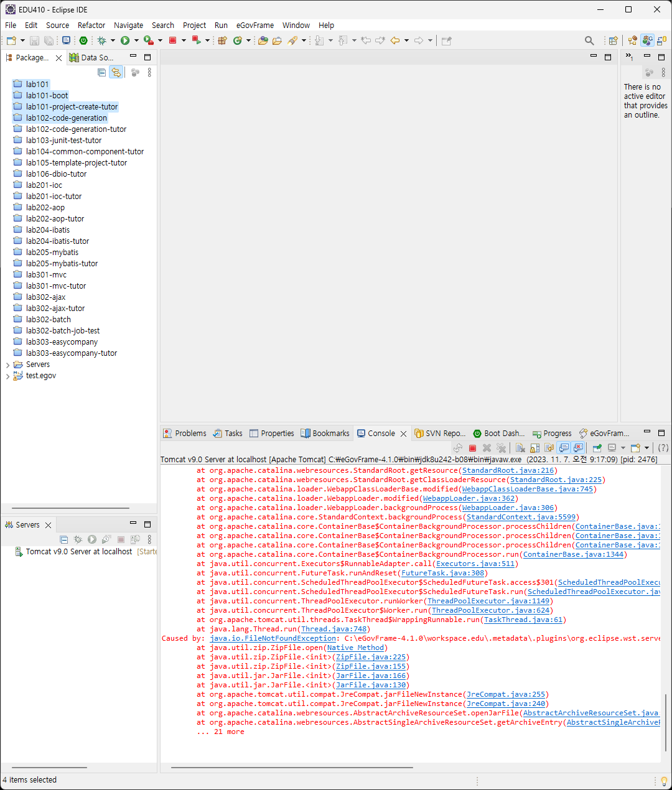Image resolution: width=672 pixels, height=790 pixels.
Task: Select lab303-easycompany project
Action: click(62, 342)
